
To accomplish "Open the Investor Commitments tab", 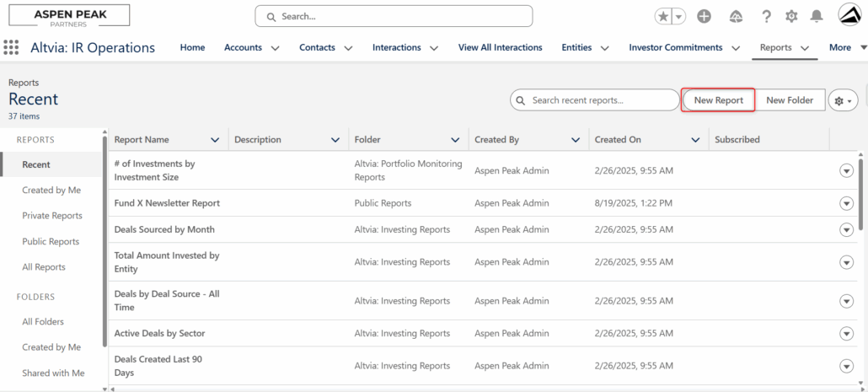I will (x=675, y=47).
